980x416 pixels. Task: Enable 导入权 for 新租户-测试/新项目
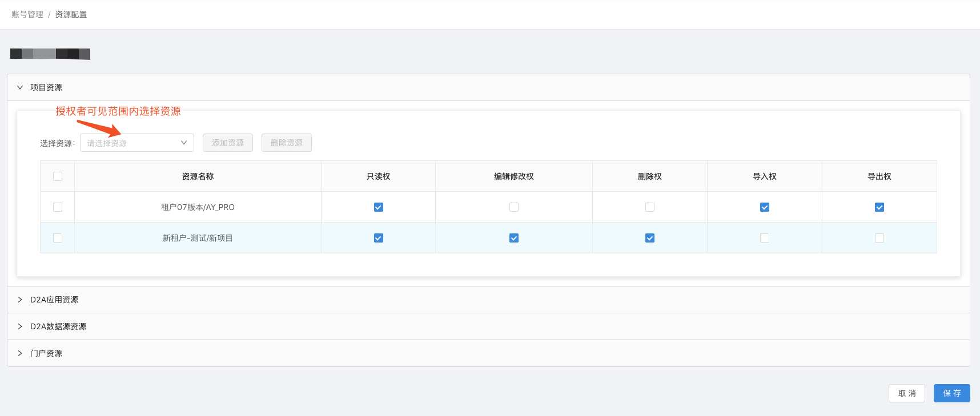pyautogui.click(x=765, y=238)
